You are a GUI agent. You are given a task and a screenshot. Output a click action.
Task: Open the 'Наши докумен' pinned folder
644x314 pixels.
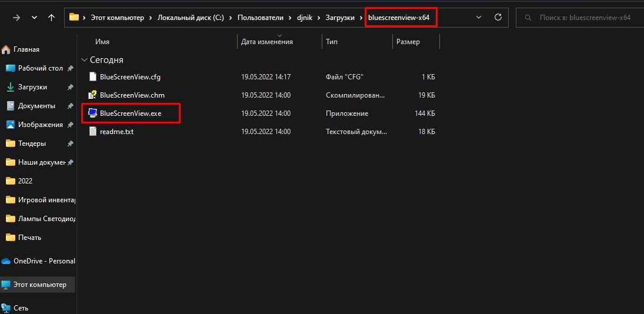tap(42, 162)
